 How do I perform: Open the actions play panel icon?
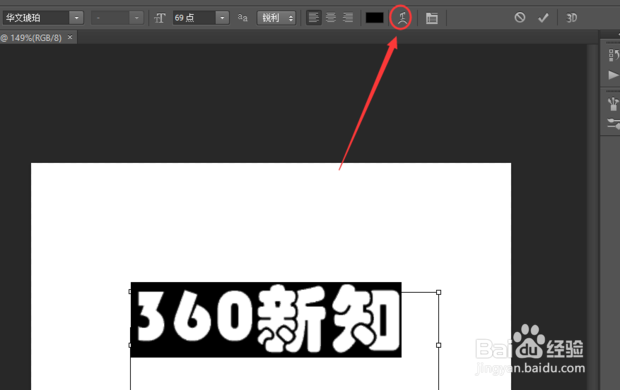(613, 75)
